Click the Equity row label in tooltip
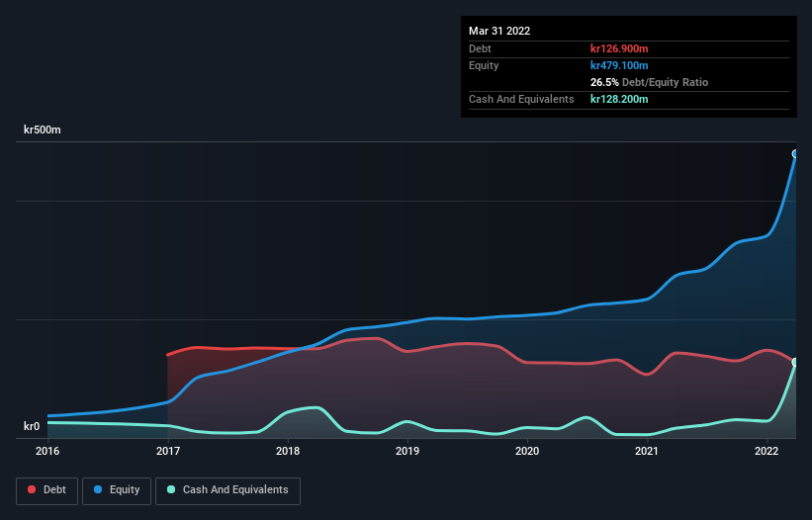The width and height of the screenshot is (812, 520). (484, 65)
